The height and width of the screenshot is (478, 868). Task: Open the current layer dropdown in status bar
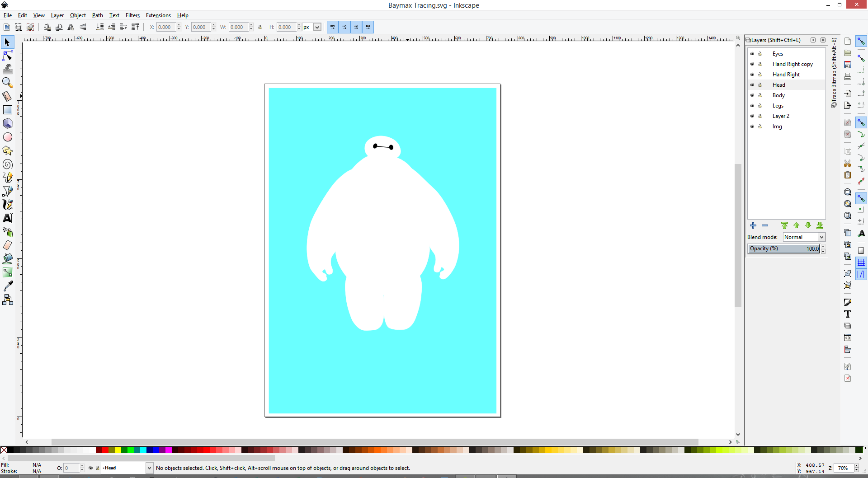[127, 468]
